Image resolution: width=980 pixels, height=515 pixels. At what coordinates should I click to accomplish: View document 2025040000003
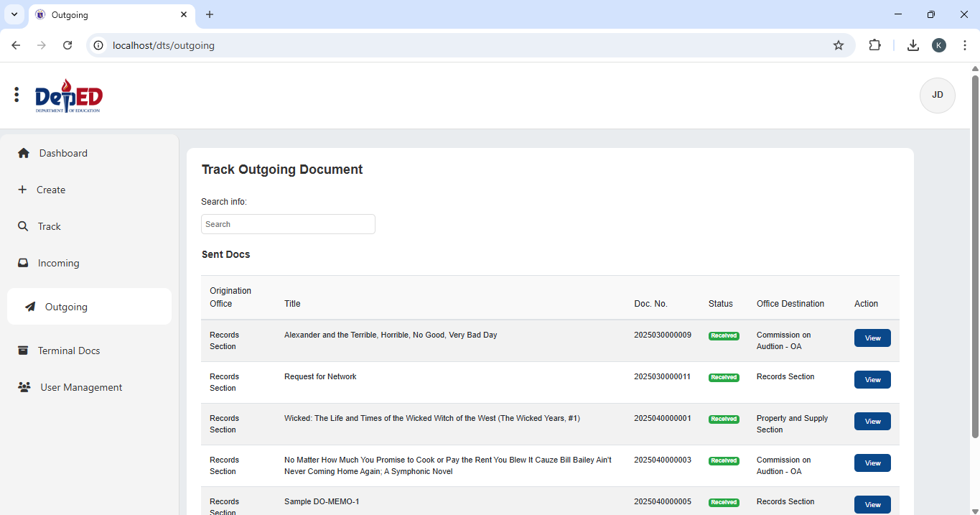[x=872, y=463]
